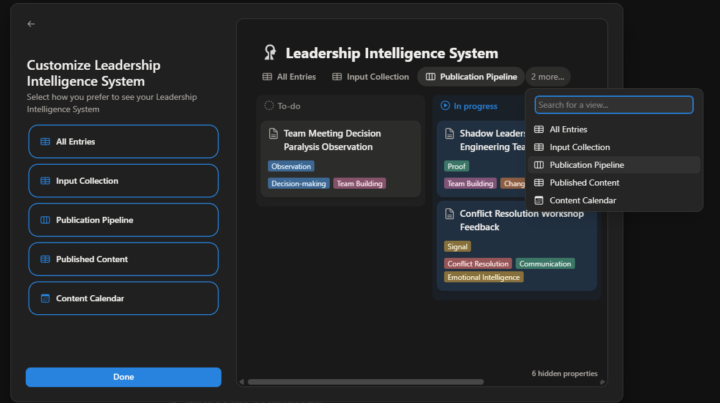This screenshot has width=720, height=403.
Task: Click the table icon in Input Collection button
Action: click(x=45, y=181)
